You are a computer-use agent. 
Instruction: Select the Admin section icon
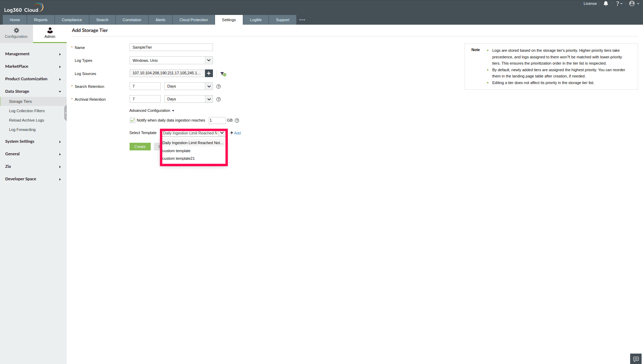click(x=49, y=33)
